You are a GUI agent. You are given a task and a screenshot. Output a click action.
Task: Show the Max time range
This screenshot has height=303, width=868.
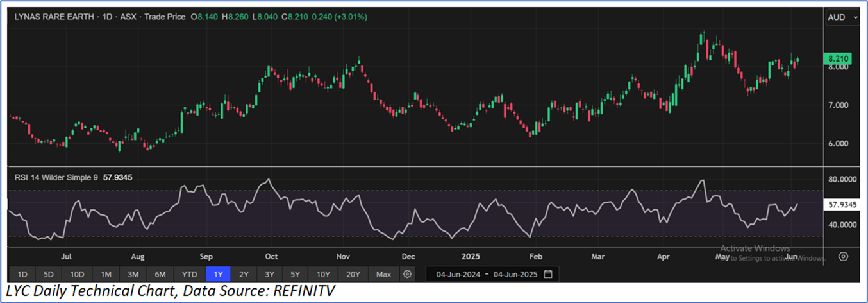coord(383,274)
